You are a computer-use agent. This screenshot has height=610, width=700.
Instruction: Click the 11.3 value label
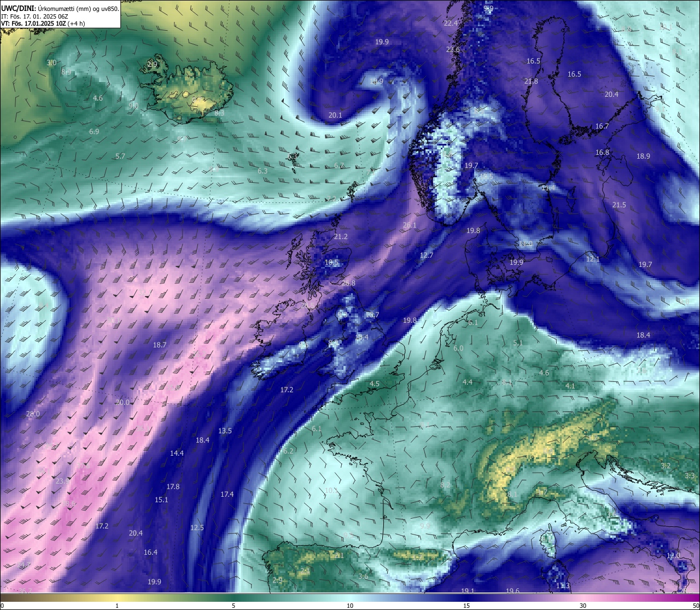pyautogui.click(x=563, y=586)
